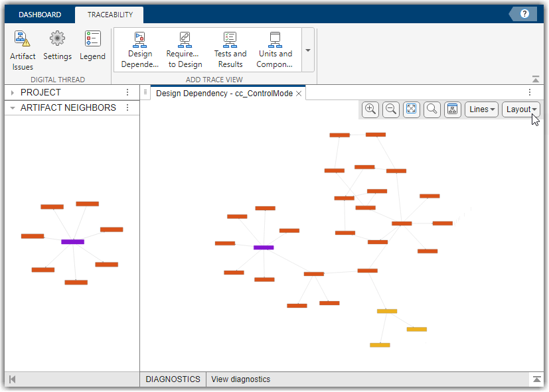Click View diagnostics
The image size is (549, 392).
tap(240, 379)
